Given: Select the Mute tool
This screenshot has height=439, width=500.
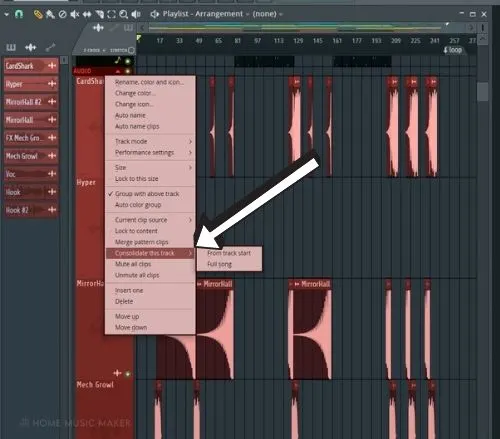Looking at the screenshot, I should tap(75, 14).
